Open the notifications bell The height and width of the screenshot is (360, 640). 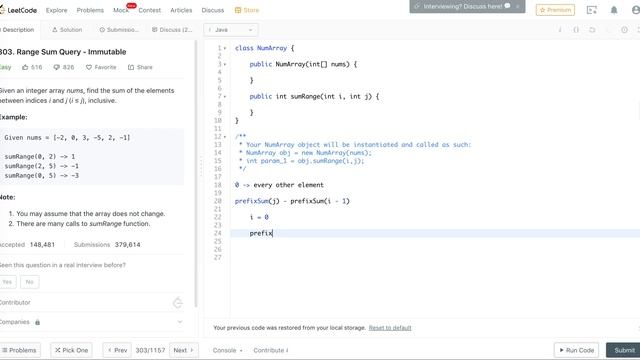[614, 10]
